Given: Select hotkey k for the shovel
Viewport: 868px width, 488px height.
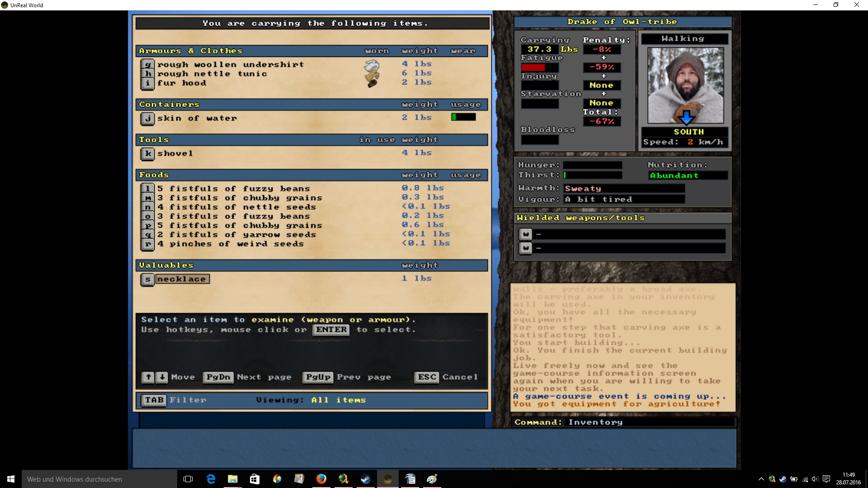Looking at the screenshot, I should 147,154.
